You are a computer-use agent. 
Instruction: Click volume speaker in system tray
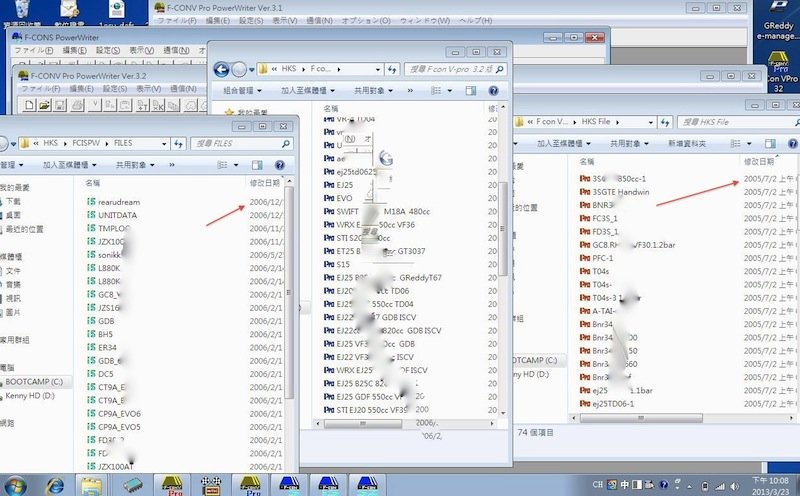734,486
